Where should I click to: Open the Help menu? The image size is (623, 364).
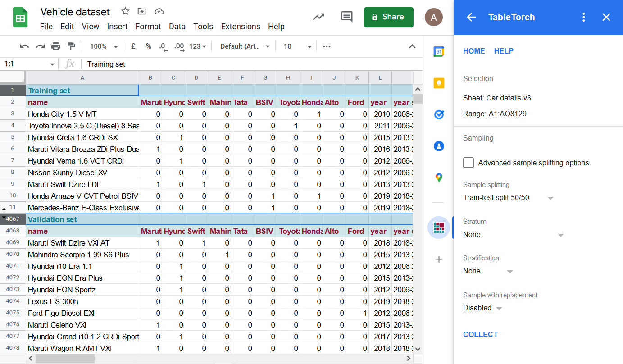point(276,27)
